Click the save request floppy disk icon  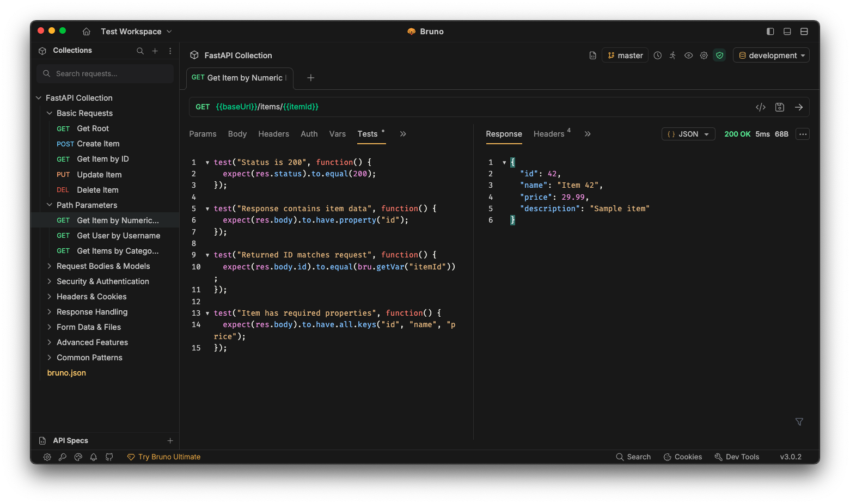[x=779, y=107]
